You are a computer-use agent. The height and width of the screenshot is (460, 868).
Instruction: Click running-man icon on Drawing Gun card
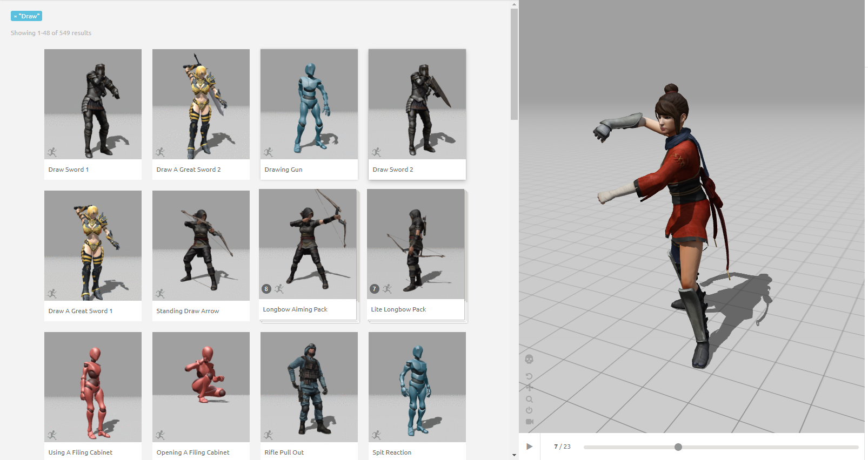click(x=268, y=152)
